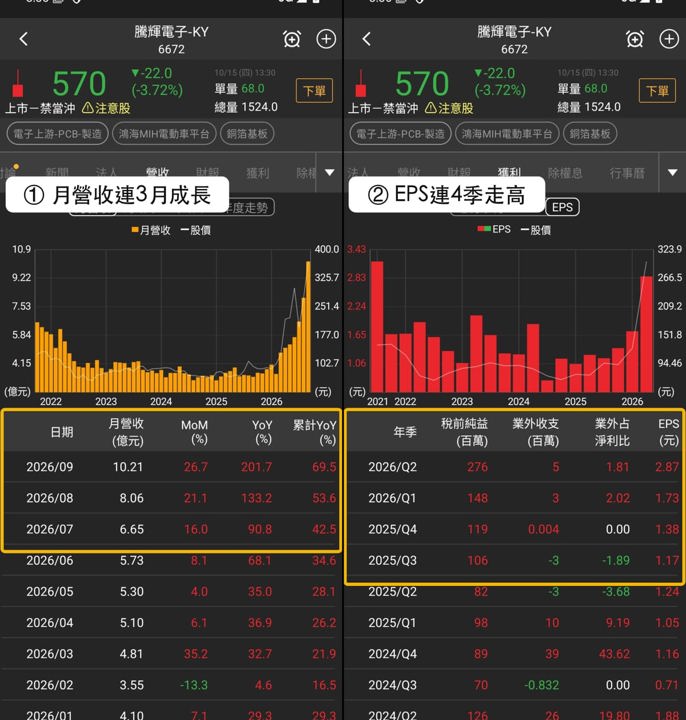The height and width of the screenshot is (720, 686).
Task: Select 2026/05 revenue row
Action: (x=171, y=591)
